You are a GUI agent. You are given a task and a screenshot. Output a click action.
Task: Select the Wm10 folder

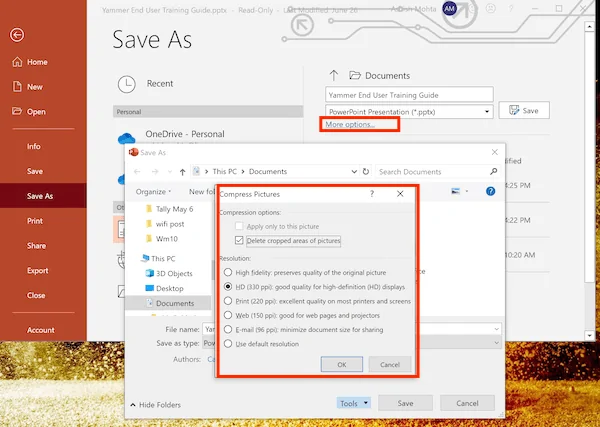pos(162,239)
